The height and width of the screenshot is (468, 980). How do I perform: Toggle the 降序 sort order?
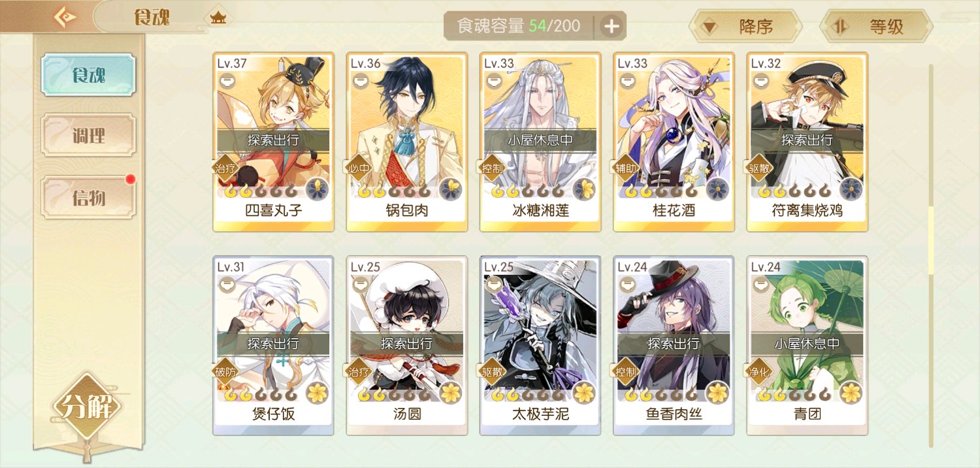coord(745,27)
